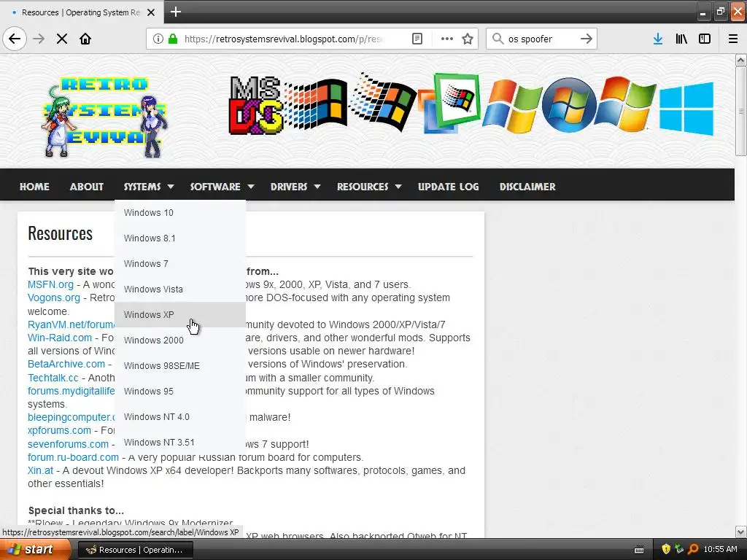Submit search with the arrow button
The image size is (747, 560).
click(587, 39)
